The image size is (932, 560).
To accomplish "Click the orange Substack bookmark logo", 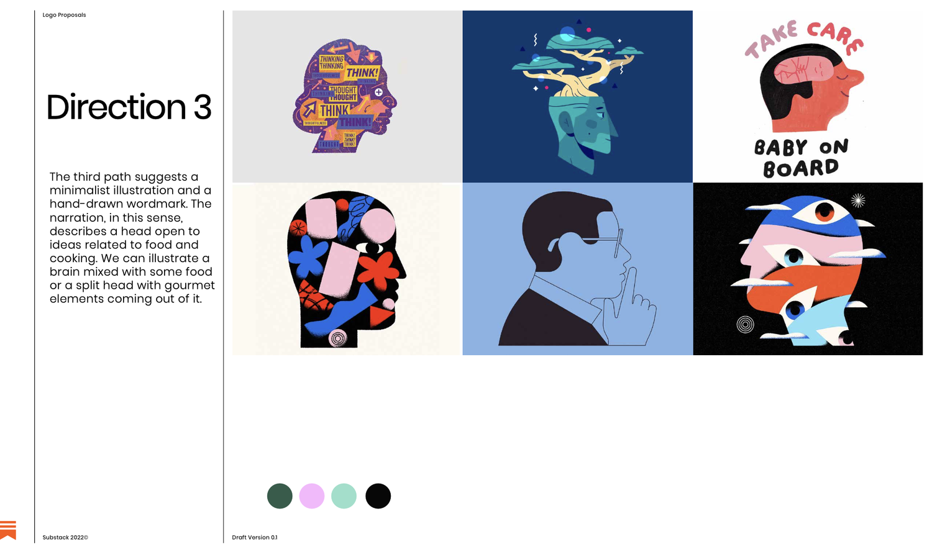I will 7,530.
